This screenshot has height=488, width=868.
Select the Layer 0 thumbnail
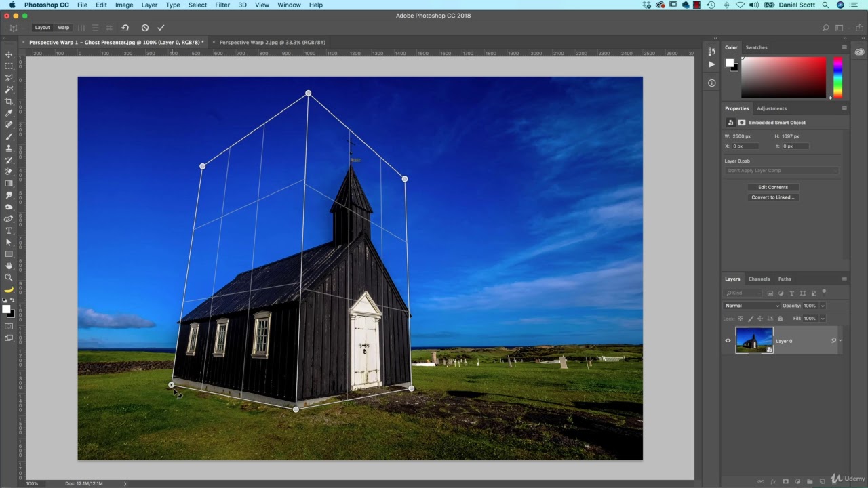pyautogui.click(x=754, y=340)
